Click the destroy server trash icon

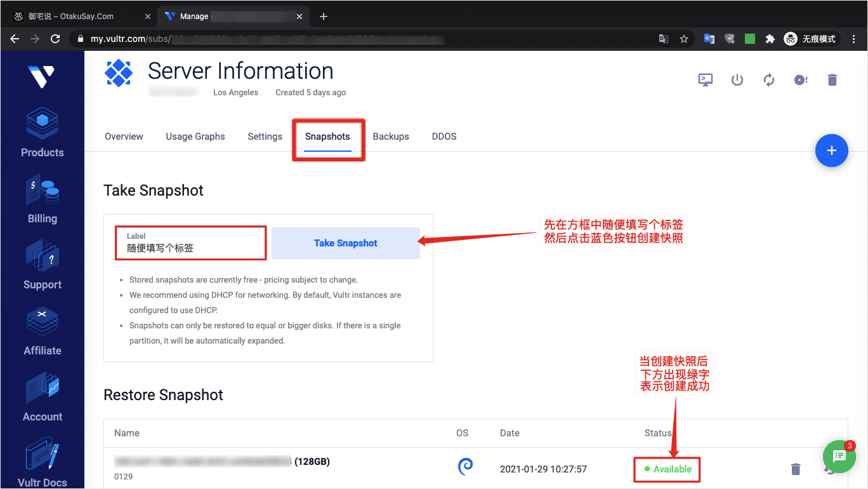click(832, 80)
